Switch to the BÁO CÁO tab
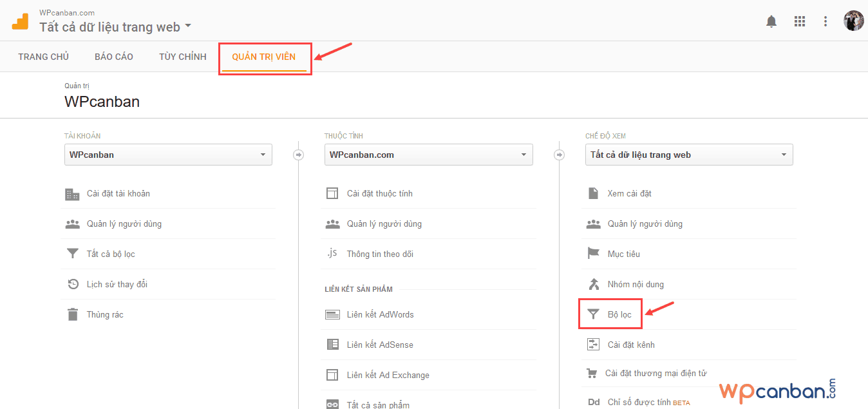868x409 pixels. [114, 57]
